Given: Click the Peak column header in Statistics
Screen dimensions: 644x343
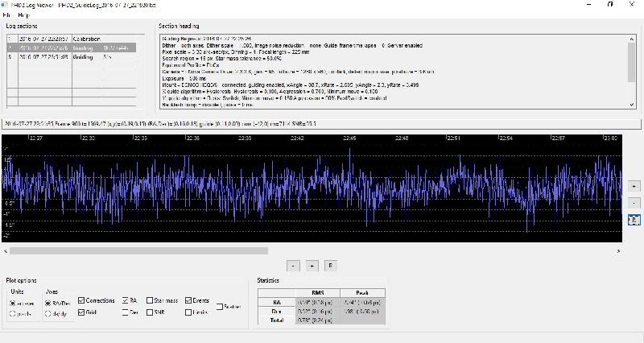Looking at the screenshot, I should point(363,293).
